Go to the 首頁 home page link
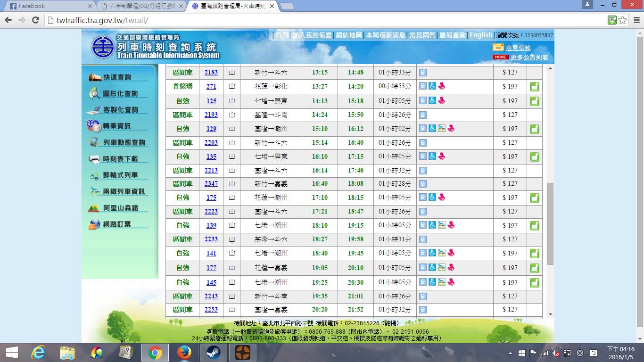The width and height of the screenshot is (644, 362). [x=282, y=35]
